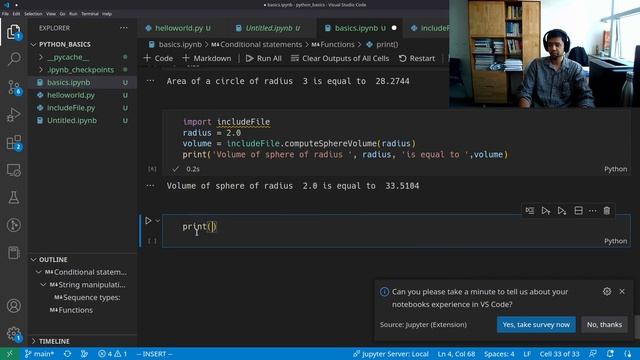This screenshot has height=360, width=640.
Task: Collapse Conditional statements in Outline
Action: 39,272
